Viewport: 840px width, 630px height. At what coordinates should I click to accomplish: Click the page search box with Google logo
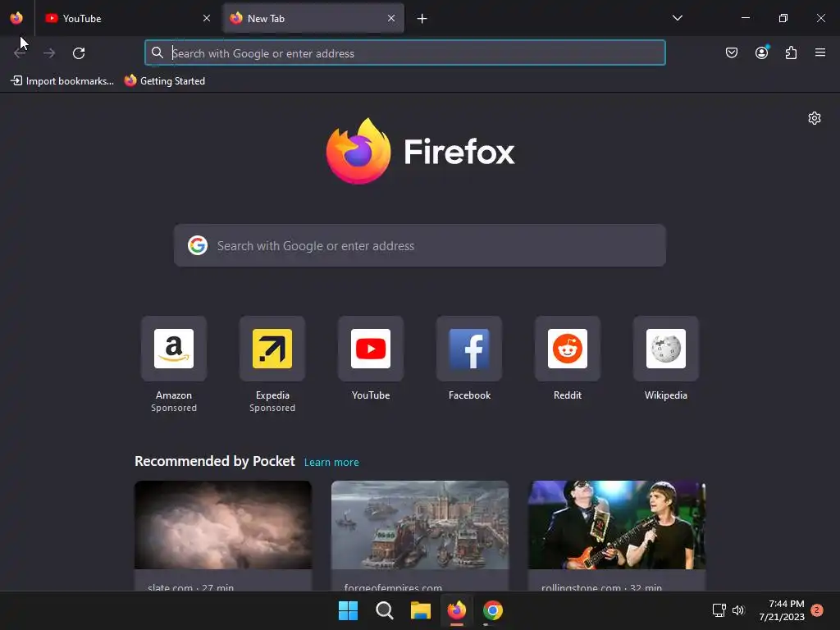click(419, 245)
